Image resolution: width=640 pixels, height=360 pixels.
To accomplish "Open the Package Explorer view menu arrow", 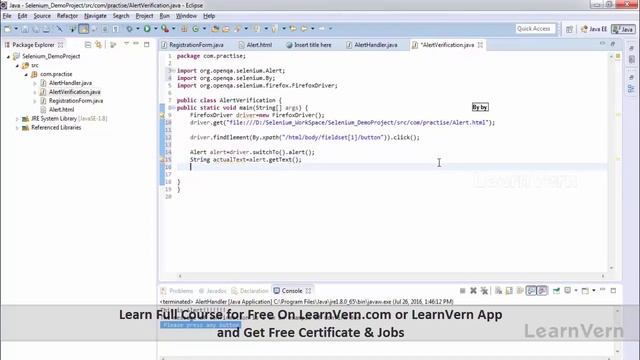I will click(x=126, y=44).
